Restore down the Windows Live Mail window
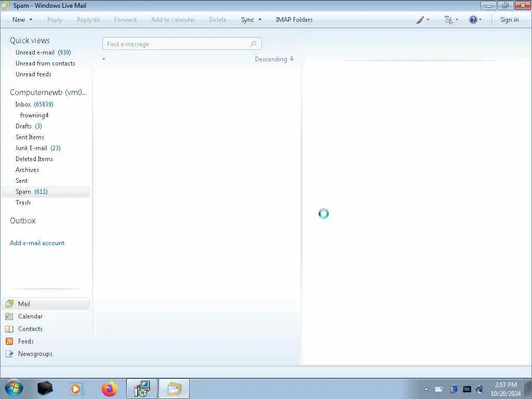Viewport: 532px width, 399px height. click(506, 5)
